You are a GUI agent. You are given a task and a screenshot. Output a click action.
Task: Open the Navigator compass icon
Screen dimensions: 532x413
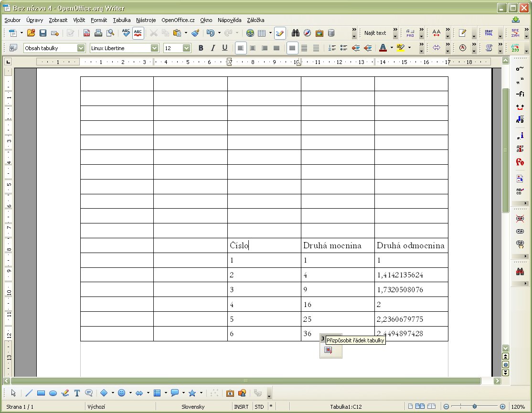click(308, 33)
